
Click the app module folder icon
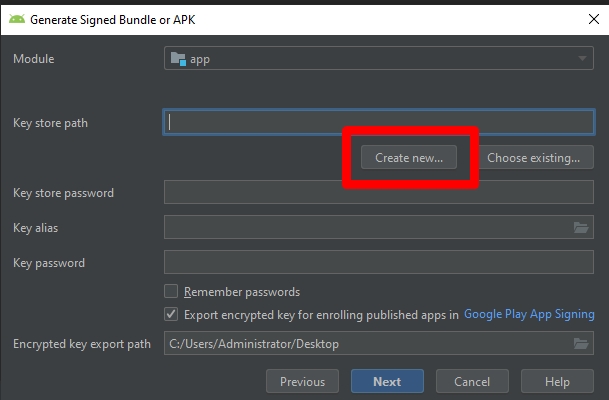[x=178, y=59]
